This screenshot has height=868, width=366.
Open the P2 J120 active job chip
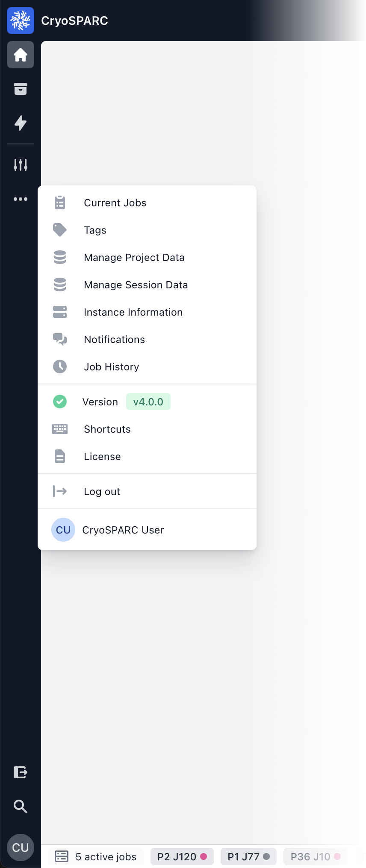coord(182,857)
